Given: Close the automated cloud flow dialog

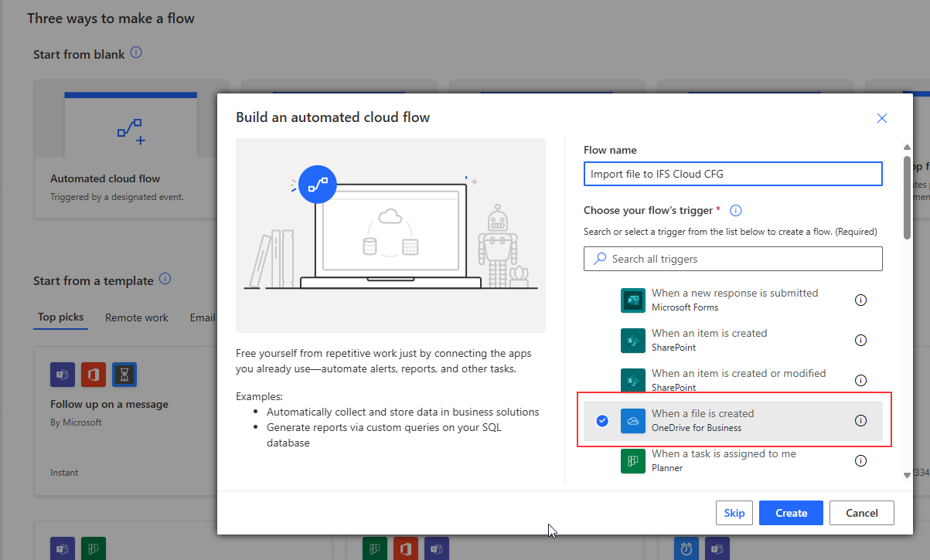Looking at the screenshot, I should [881, 118].
